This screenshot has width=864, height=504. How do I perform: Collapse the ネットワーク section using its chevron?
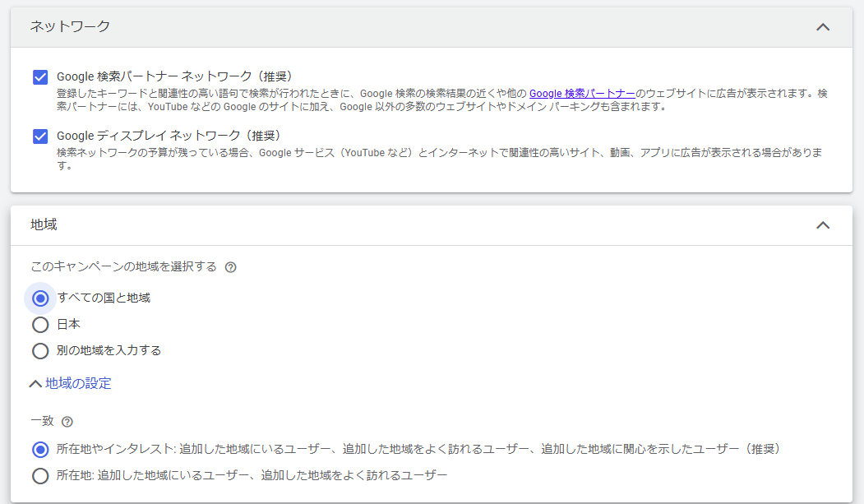[822, 27]
